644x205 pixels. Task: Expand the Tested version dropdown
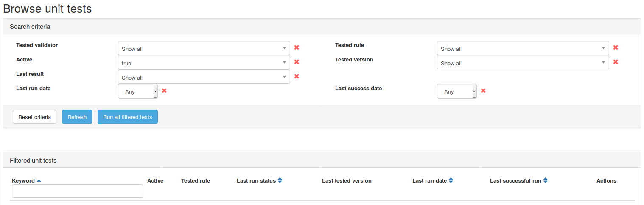pos(523,63)
